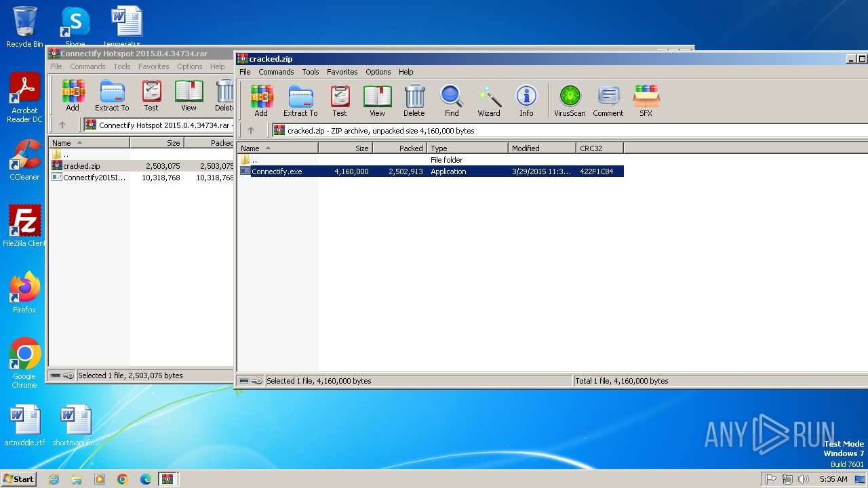
Task: Open File menu in Connectify rar window
Action: coord(56,66)
